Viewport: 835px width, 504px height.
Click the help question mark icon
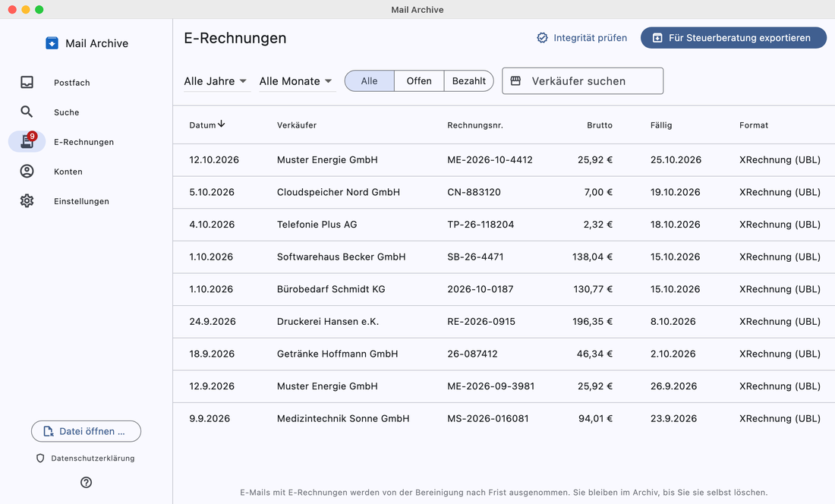click(87, 482)
